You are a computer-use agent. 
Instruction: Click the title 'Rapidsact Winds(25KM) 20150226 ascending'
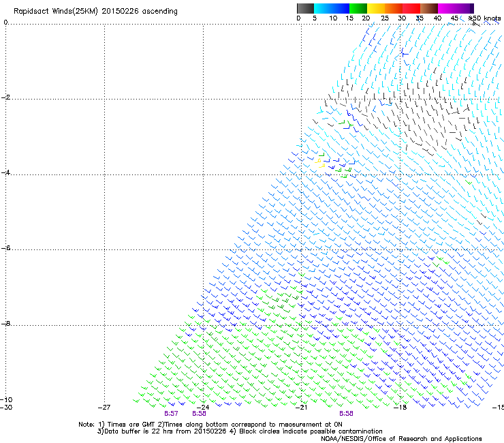[x=95, y=12]
